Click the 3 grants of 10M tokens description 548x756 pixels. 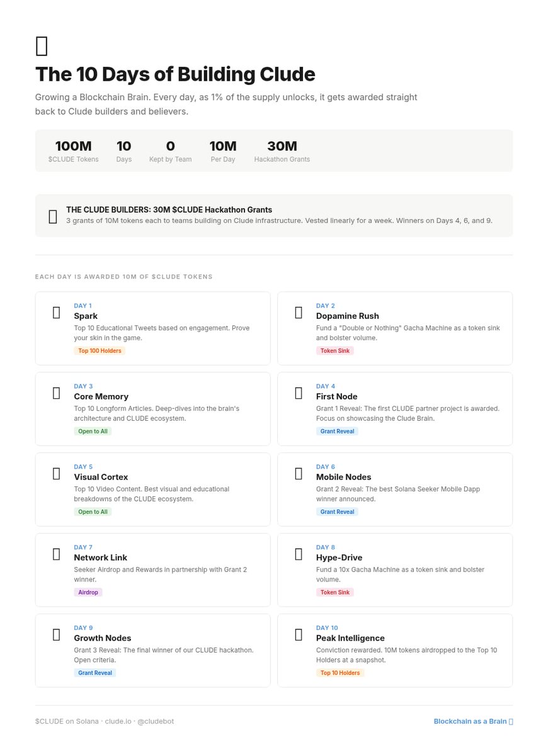[x=279, y=220]
